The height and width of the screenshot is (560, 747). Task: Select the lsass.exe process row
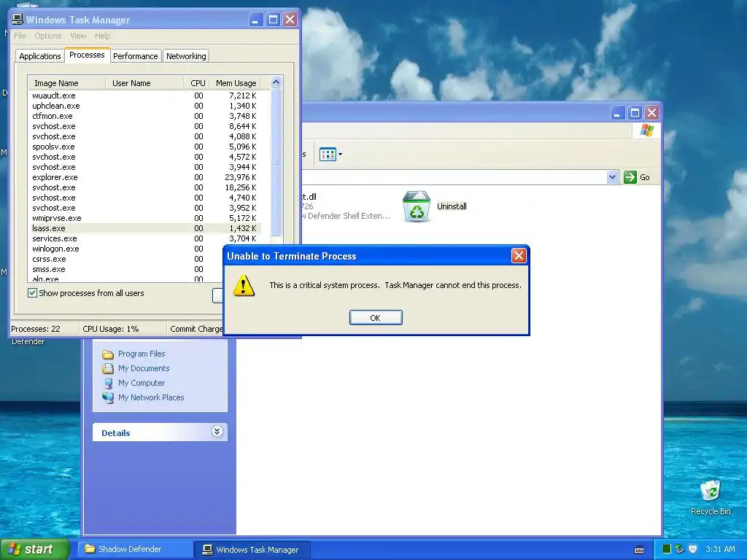click(145, 228)
